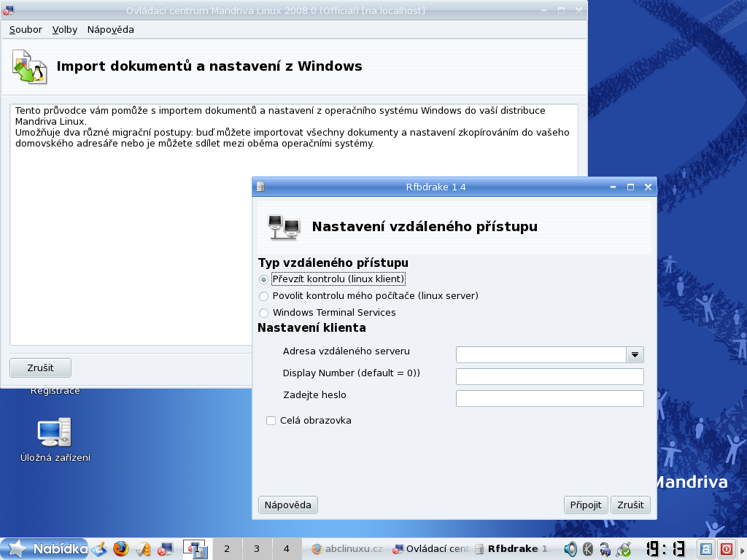Launch Firefox from the panel
The width and height of the screenshot is (747, 560).
(x=121, y=549)
